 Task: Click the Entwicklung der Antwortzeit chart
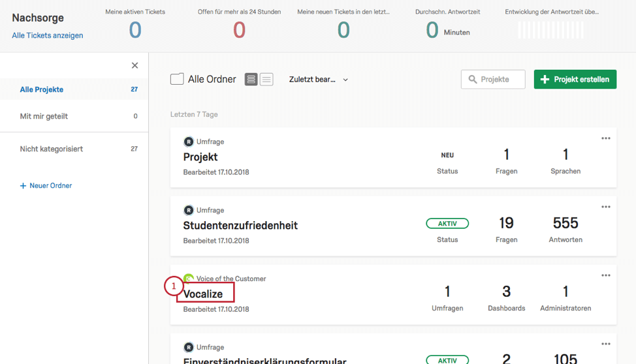point(551,30)
